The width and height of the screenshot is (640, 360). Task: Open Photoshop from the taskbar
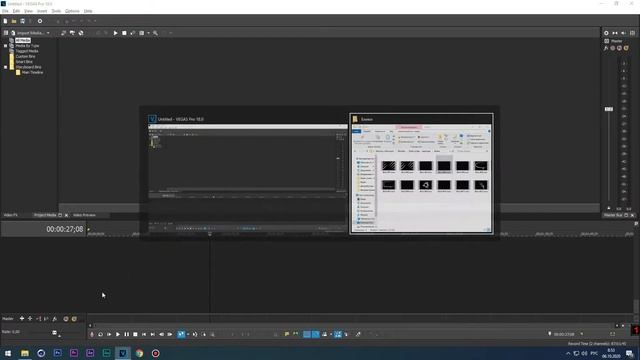[x=58, y=353]
